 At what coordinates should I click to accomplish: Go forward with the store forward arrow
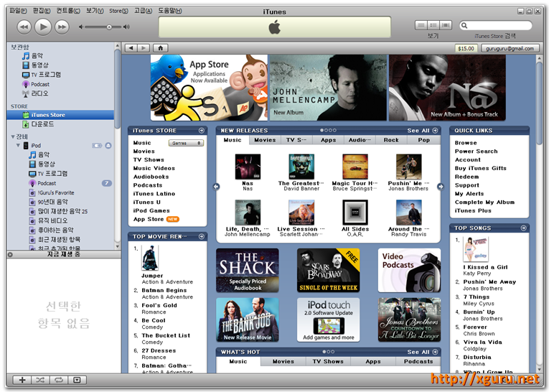pos(144,48)
